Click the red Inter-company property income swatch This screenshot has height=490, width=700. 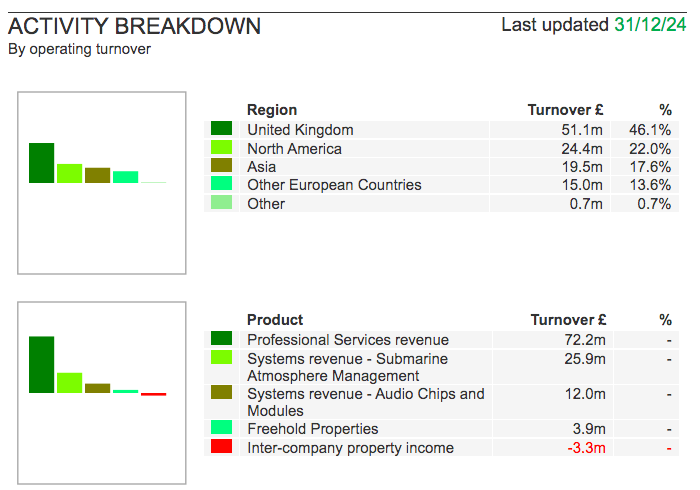coord(221,447)
